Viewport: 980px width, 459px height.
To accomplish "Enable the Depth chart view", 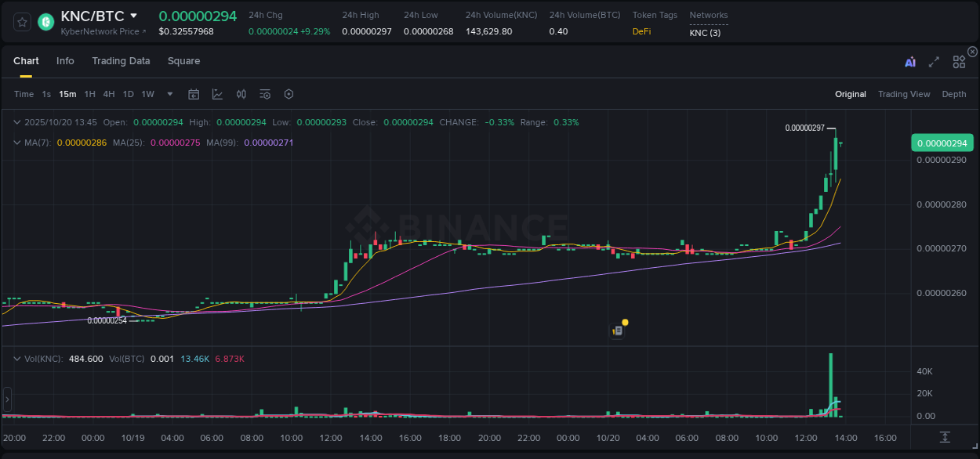I will tap(954, 94).
